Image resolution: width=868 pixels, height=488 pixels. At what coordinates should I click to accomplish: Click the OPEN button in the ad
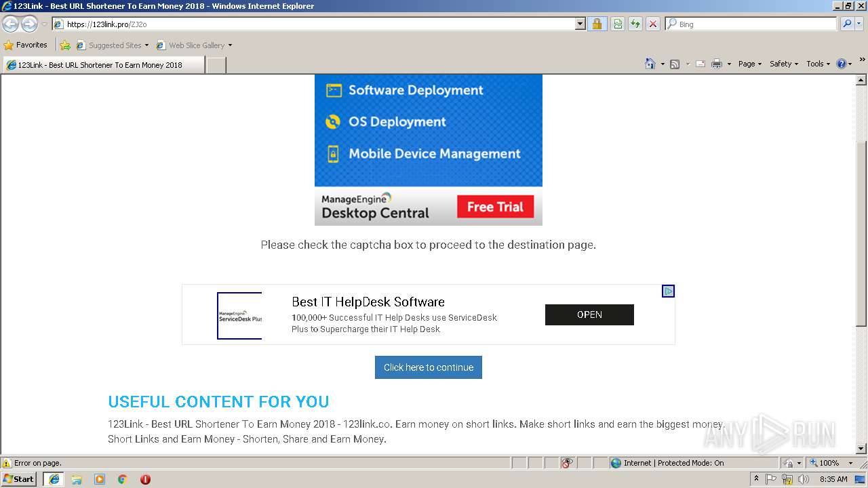click(589, 314)
